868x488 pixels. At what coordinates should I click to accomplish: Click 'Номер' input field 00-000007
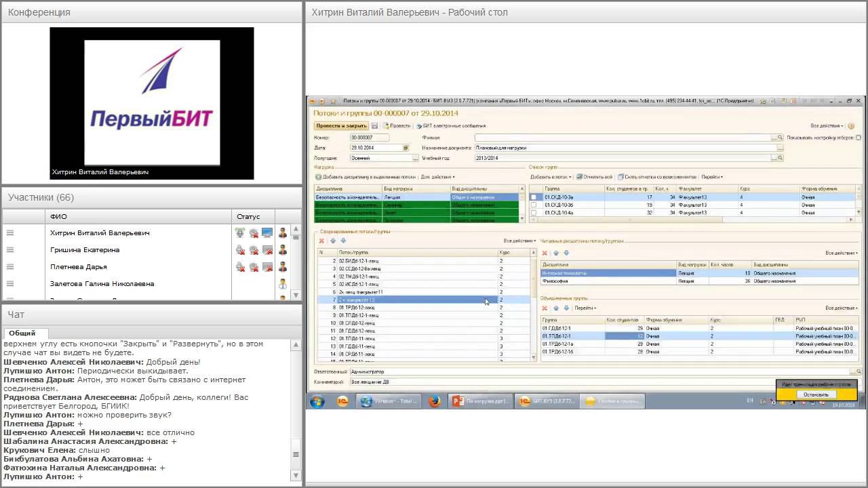coord(369,138)
